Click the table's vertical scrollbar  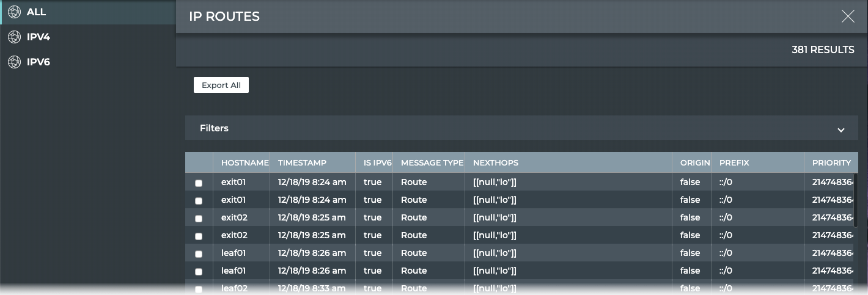(855, 202)
